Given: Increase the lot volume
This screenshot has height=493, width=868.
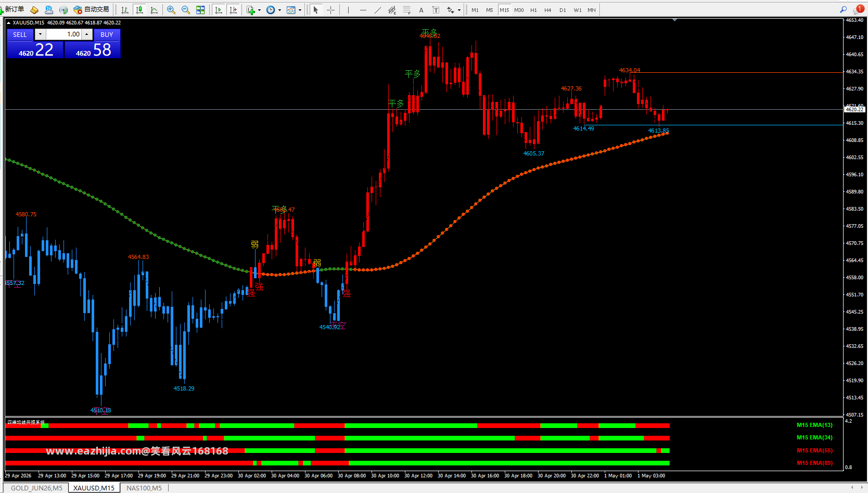Looking at the screenshot, I should [x=87, y=34].
